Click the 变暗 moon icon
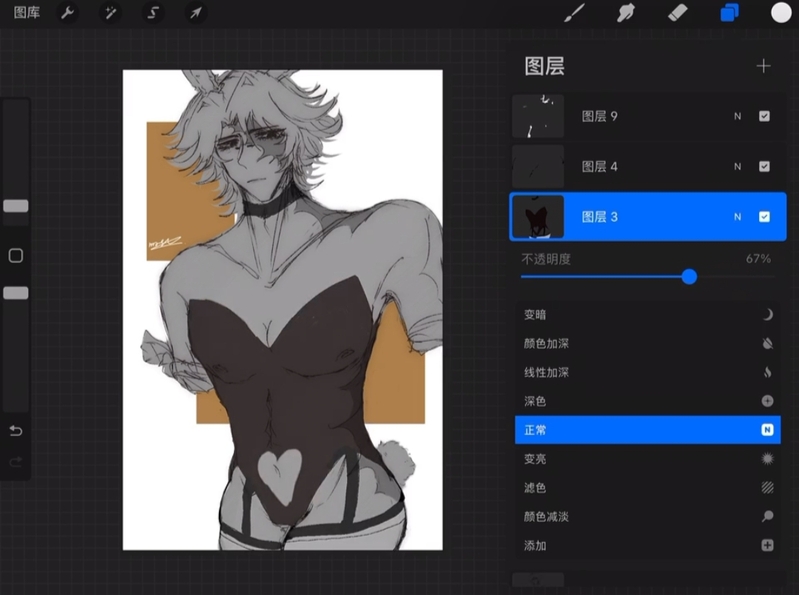The image size is (799, 595). (x=767, y=315)
